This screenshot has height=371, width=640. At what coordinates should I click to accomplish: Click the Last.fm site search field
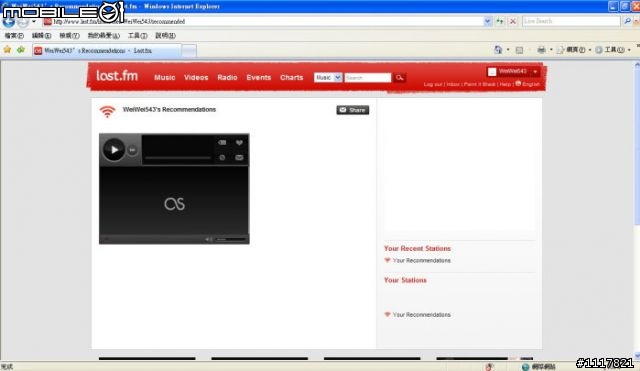[368, 78]
